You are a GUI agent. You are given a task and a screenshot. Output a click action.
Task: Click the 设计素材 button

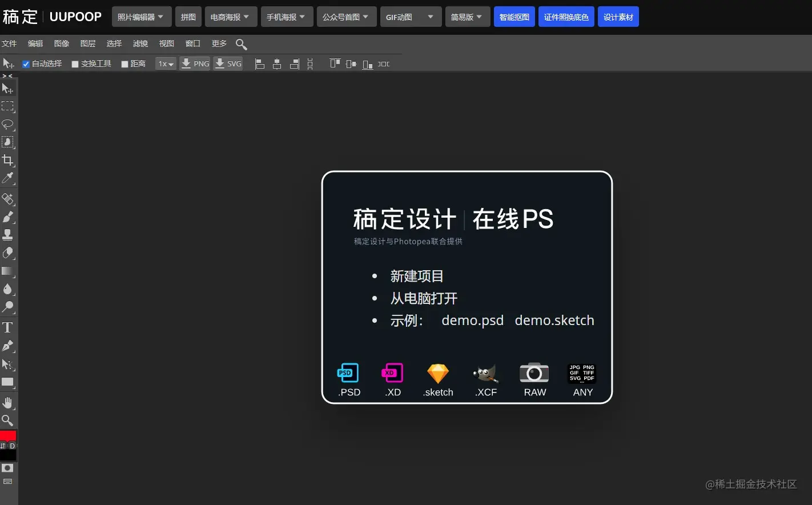pyautogui.click(x=618, y=17)
